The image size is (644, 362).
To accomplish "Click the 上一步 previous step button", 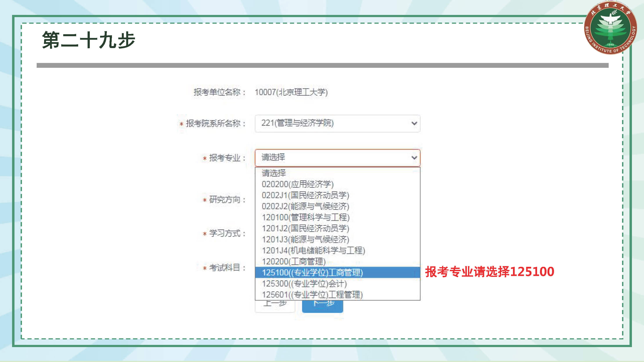I will click(x=275, y=306).
